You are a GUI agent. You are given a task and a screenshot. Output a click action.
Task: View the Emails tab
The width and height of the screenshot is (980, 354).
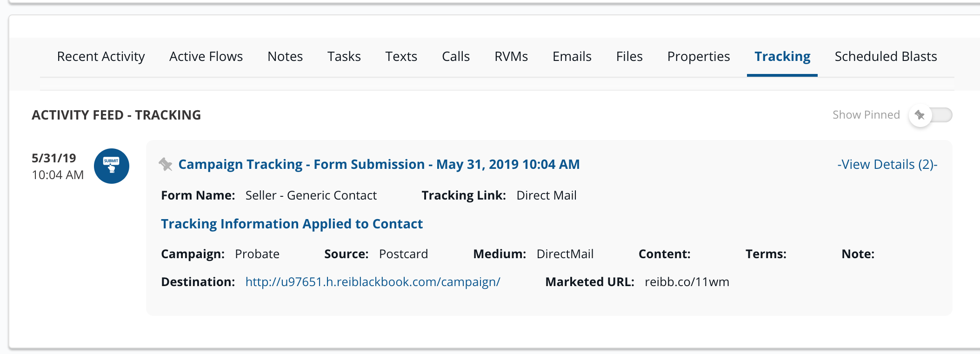(x=572, y=56)
